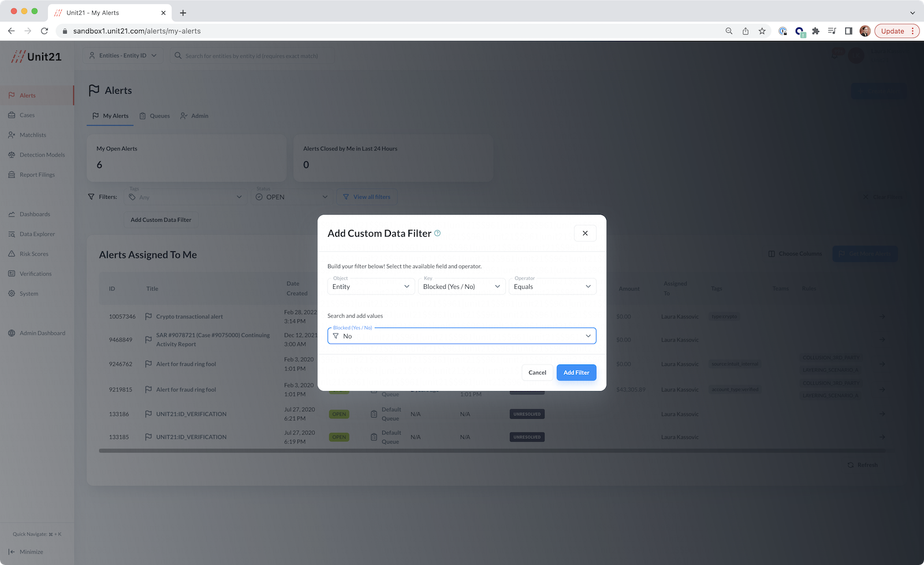Toggle the browser side panel icon
924x565 pixels.
pyautogui.click(x=848, y=31)
